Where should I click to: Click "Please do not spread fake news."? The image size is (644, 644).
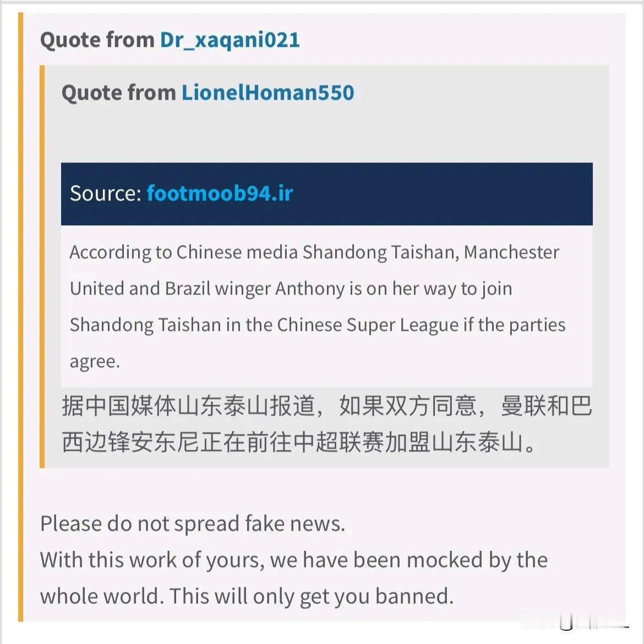tap(193, 523)
